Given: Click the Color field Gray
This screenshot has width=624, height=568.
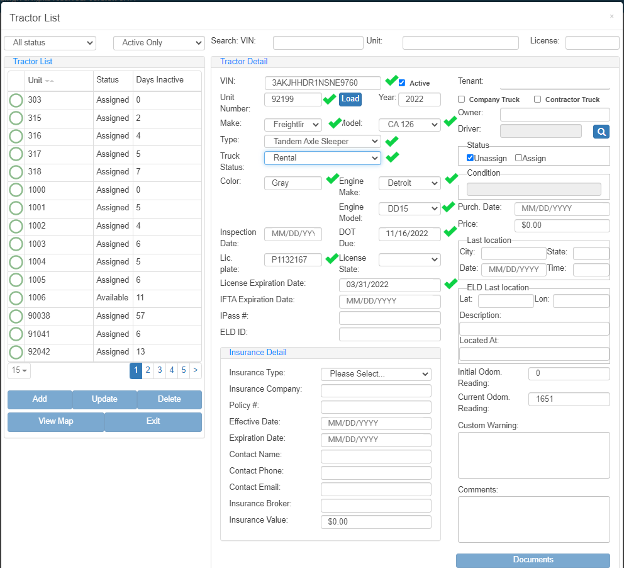Looking at the screenshot, I should (x=292, y=183).
